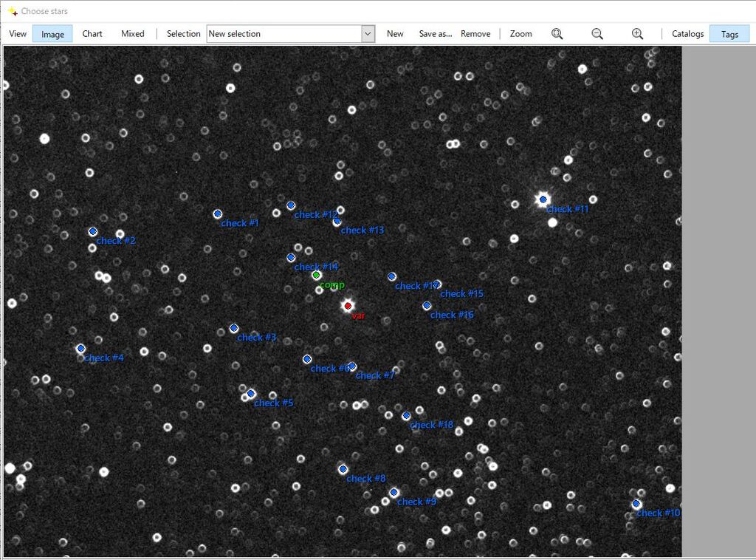This screenshot has width=756, height=560.
Task: Click the 'check #13' label text
Action: (362, 231)
